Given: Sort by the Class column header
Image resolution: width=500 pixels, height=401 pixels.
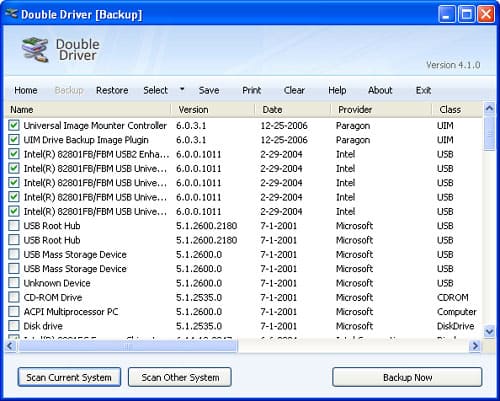Looking at the screenshot, I should [457, 110].
